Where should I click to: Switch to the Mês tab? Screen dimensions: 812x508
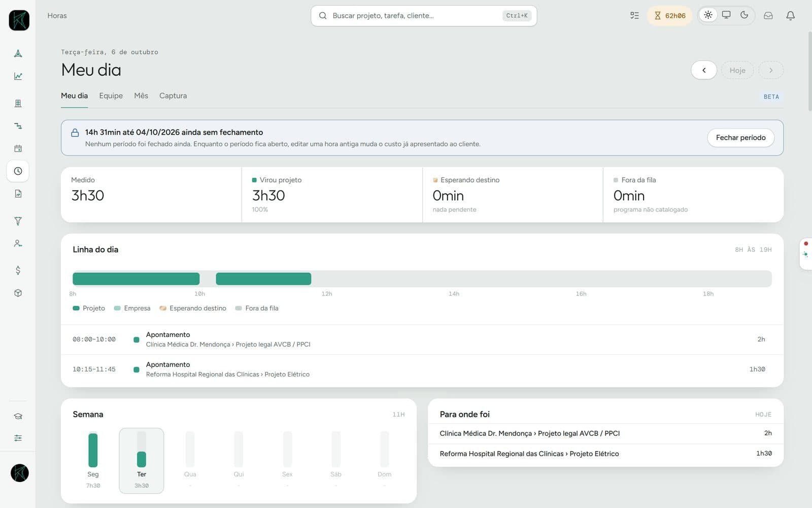[x=141, y=96]
